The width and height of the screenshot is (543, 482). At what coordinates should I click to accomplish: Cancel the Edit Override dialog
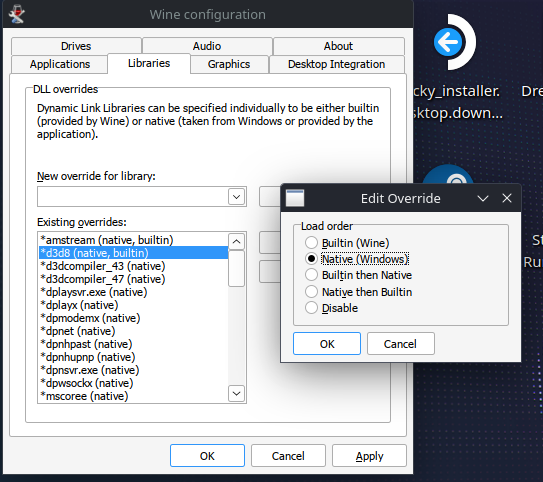pyautogui.click(x=400, y=344)
